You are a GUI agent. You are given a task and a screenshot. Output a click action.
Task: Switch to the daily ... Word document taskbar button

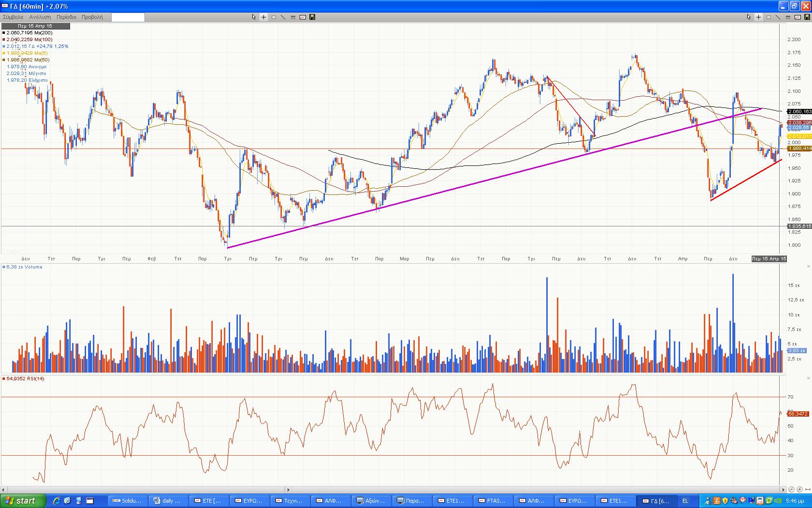click(169, 501)
